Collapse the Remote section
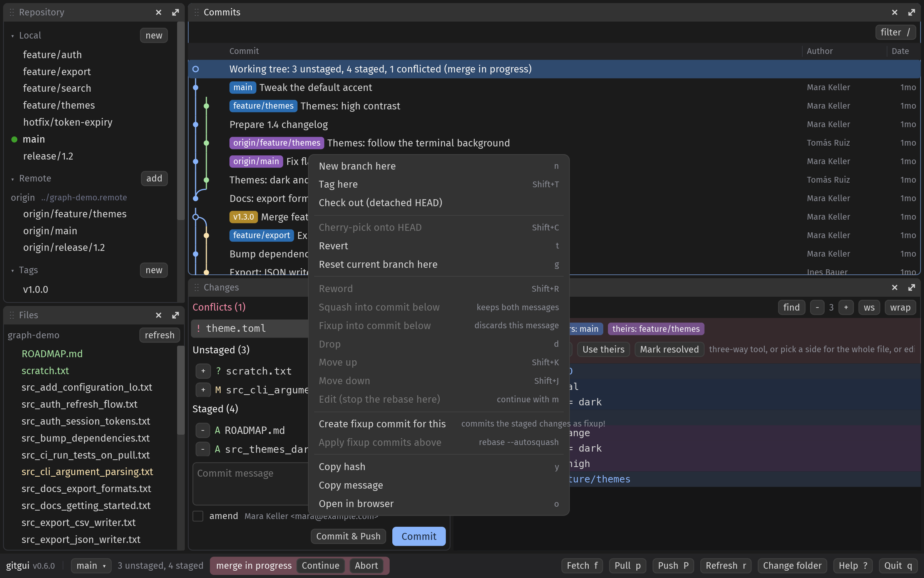The image size is (924, 578). tap(13, 179)
